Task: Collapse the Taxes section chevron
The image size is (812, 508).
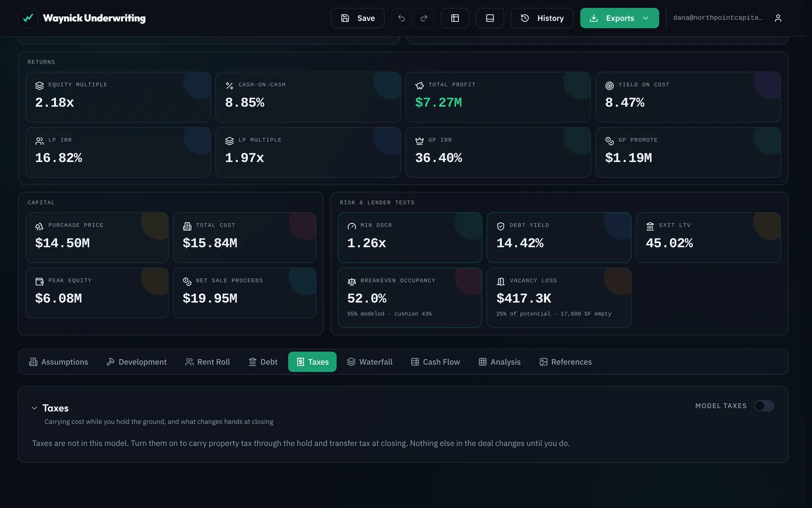Action: tap(35, 408)
